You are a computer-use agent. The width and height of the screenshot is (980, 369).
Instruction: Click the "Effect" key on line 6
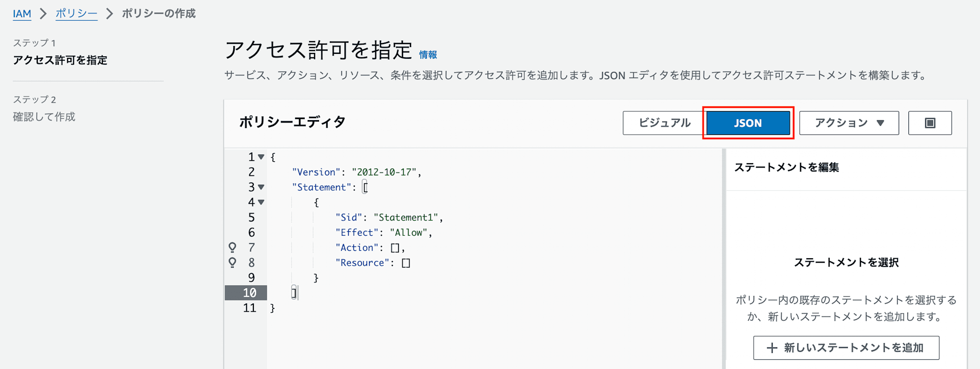(x=357, y=233)
